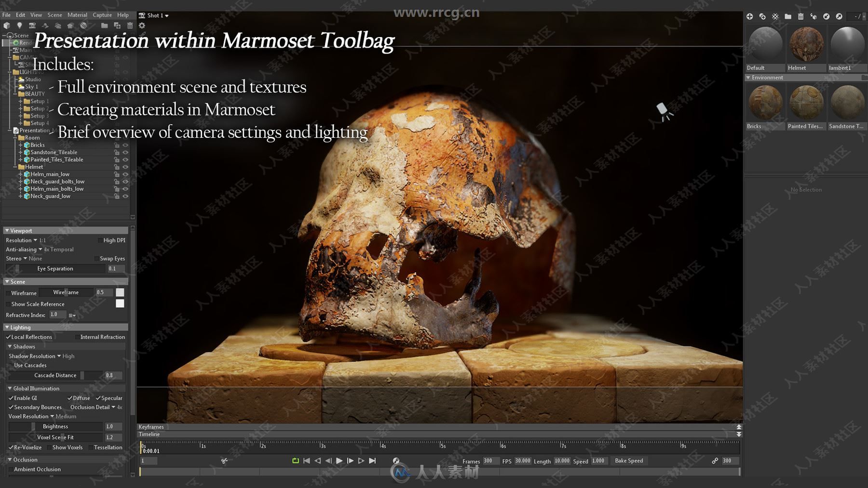
Task: Click the Bake Speed button
Action: coord(629,461)
